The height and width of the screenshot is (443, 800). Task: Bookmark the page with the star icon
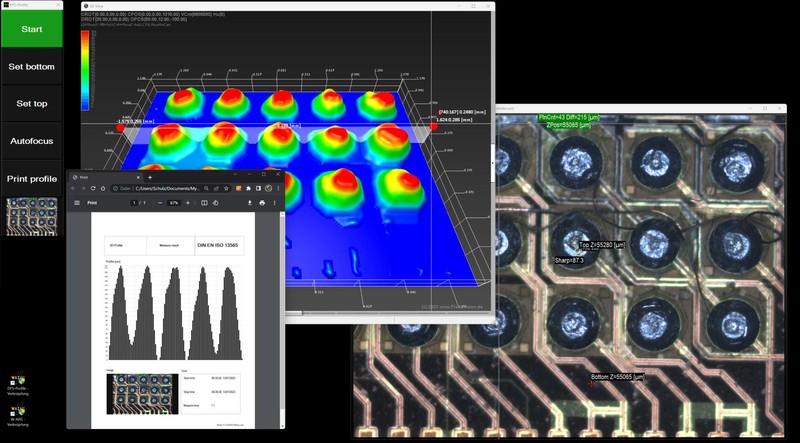226,188
